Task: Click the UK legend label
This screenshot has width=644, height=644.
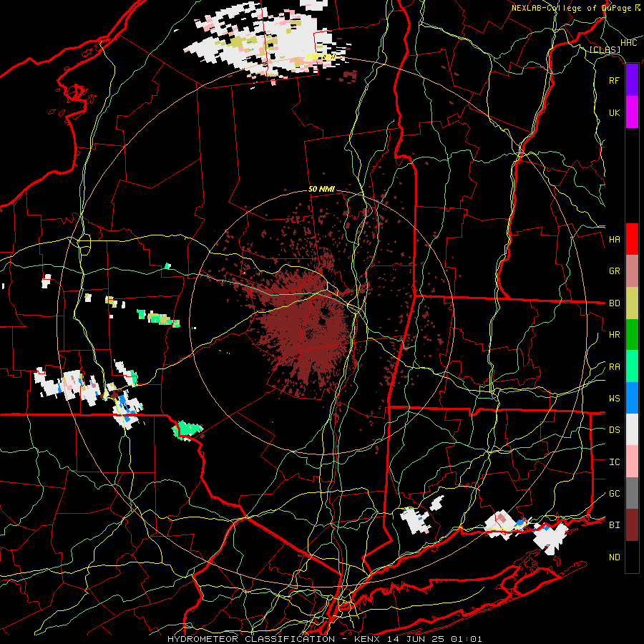Action: click(614, 112)
